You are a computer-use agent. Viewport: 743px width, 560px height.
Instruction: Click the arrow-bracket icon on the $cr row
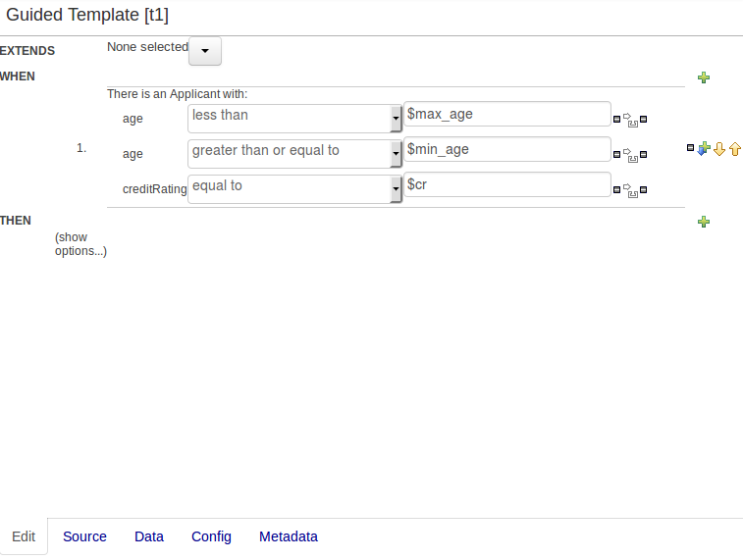tap(631, 191)
